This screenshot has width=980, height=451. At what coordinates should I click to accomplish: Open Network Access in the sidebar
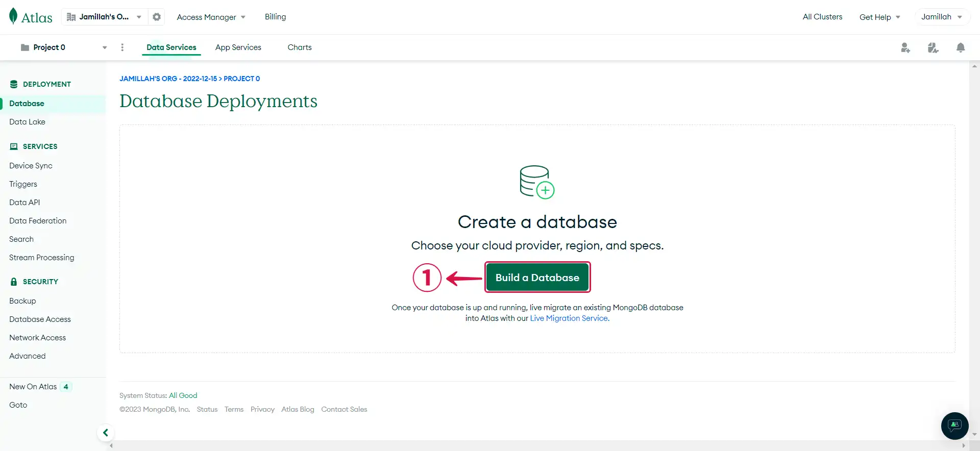(x=37, y=338)
